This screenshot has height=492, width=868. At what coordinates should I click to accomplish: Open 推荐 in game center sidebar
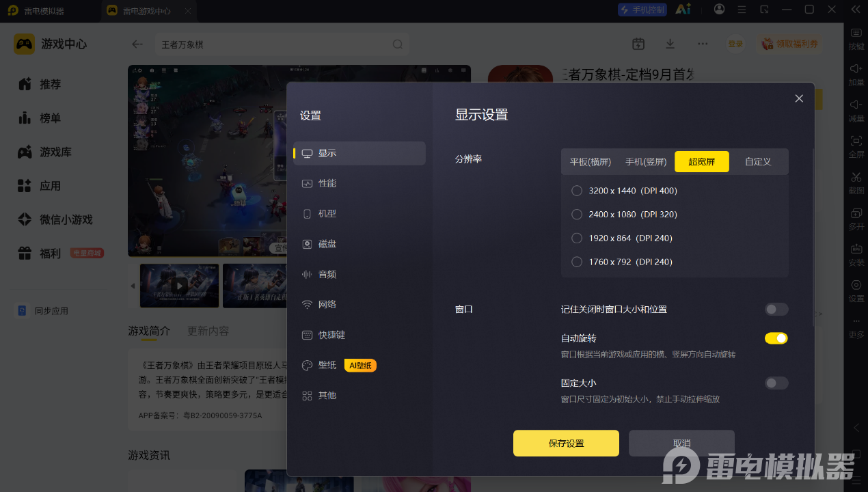(40, 84)
